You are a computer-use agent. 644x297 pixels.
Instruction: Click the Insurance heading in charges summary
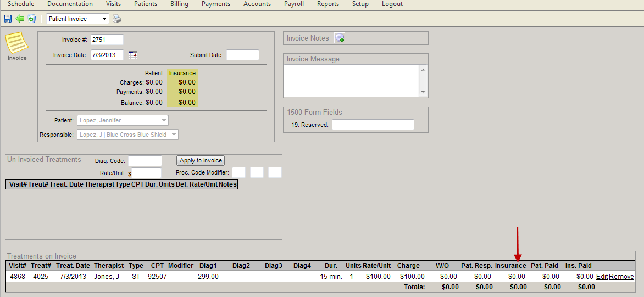click(x=182, y=73)
